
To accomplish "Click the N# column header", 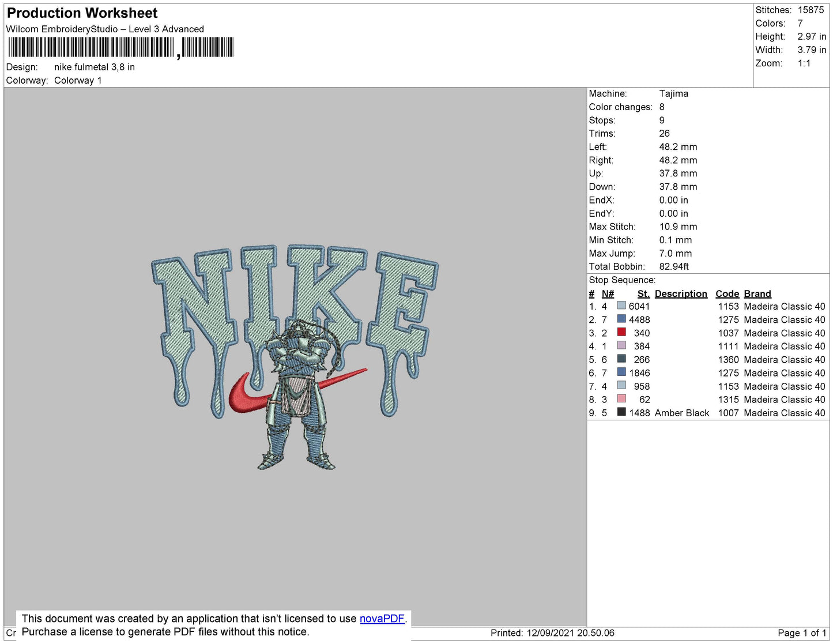I will point(608,293).
